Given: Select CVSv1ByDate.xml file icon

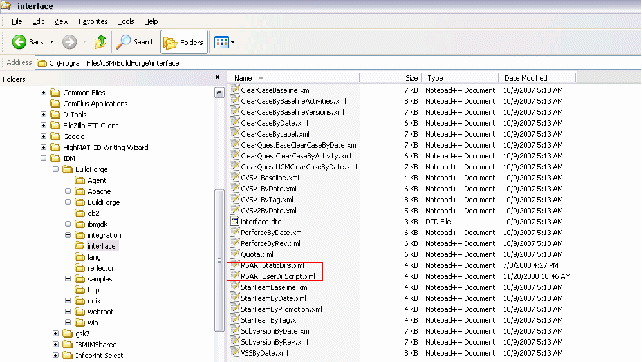Looking at the screenshot, I should [x=235, y=188].
